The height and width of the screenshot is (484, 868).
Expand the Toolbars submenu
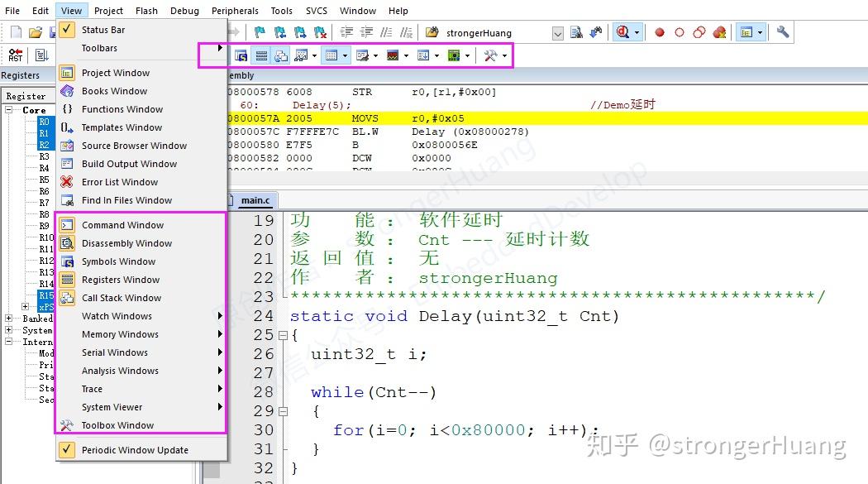(99, 48)
